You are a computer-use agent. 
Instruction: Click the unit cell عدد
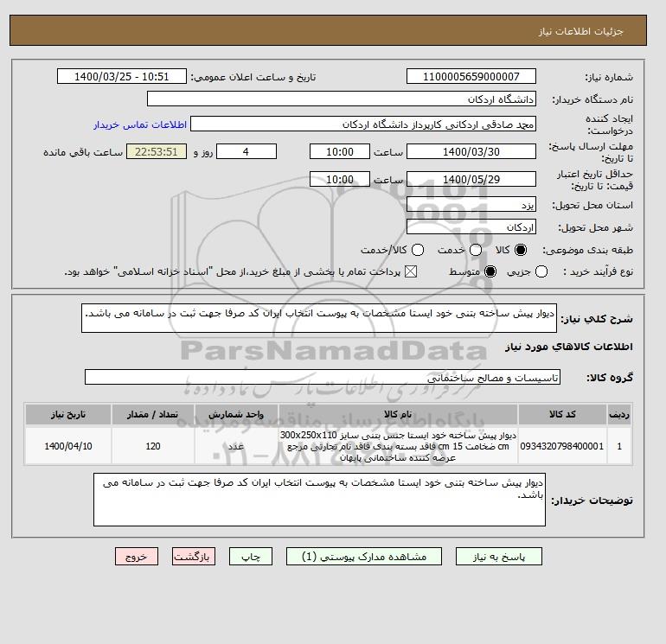(236, 446)
